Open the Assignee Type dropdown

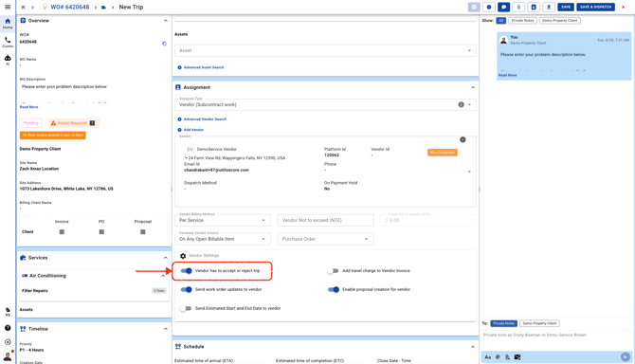click(325, 104)
